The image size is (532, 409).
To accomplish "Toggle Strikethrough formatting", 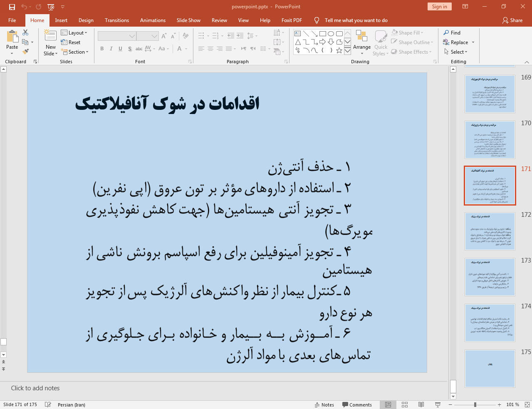I will [139, 49].
